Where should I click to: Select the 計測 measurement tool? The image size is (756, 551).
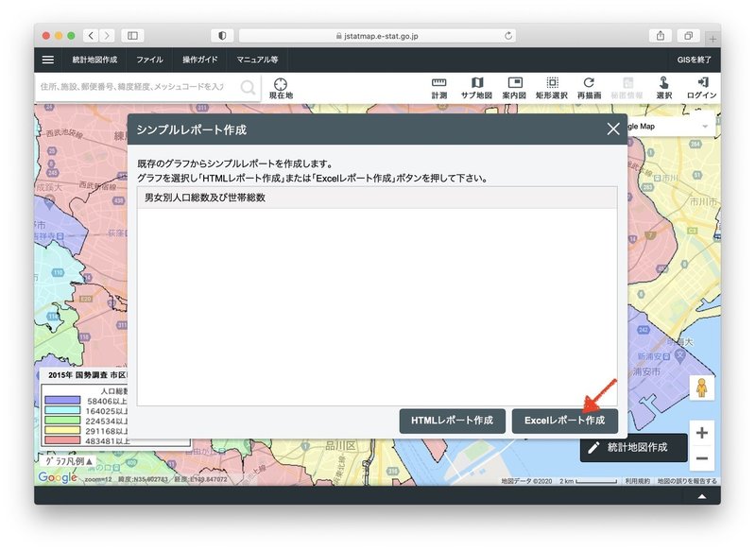tap(438, 88)
